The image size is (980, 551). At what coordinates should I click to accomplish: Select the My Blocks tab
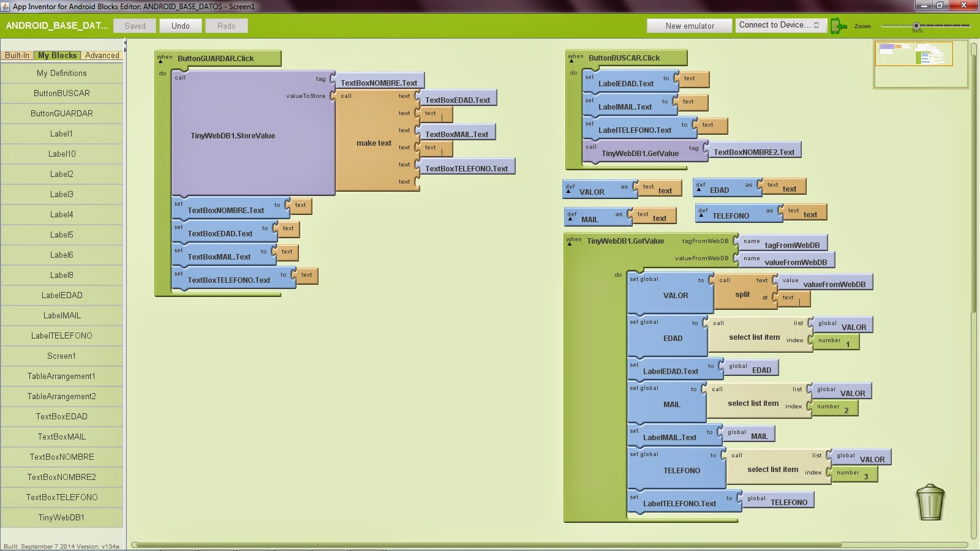(x=58, y=55)
